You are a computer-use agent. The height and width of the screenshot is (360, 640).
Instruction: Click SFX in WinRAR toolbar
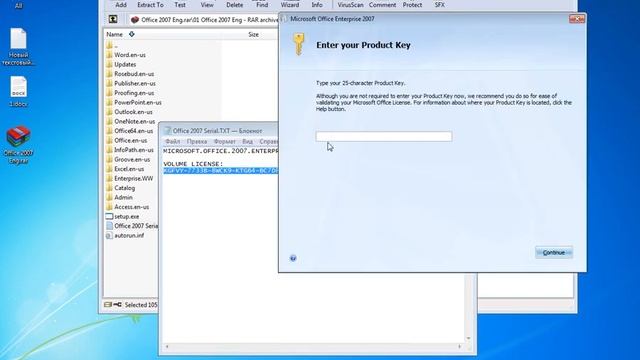[x=440, y=5]
